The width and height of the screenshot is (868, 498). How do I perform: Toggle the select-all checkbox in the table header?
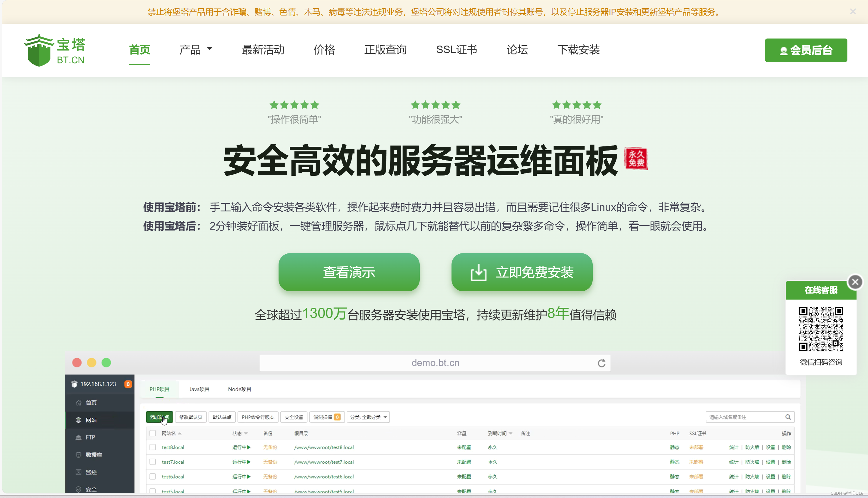coord(153,433)
